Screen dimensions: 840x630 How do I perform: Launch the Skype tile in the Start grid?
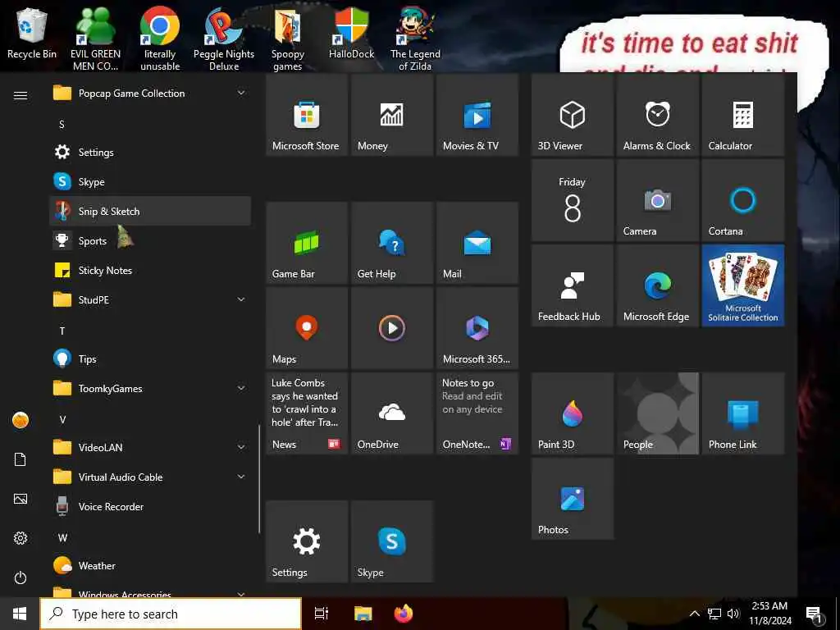click(391, 541)
